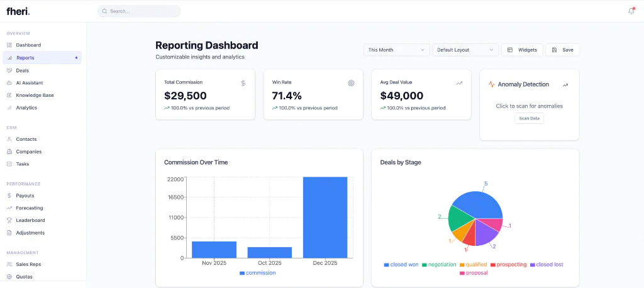Click the AI Assistant icon in sidebar
Viewport: 644px width, 288px height.
coord(9,82)
